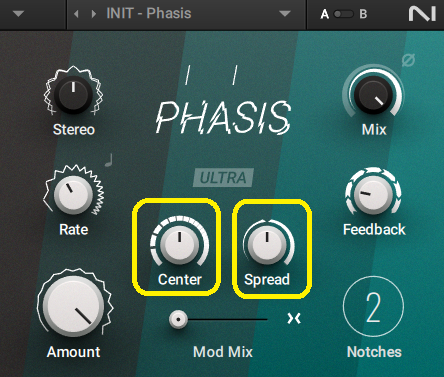
Task: Click the Spread knob
Action: pyautogui.click(x=267, y=245)
